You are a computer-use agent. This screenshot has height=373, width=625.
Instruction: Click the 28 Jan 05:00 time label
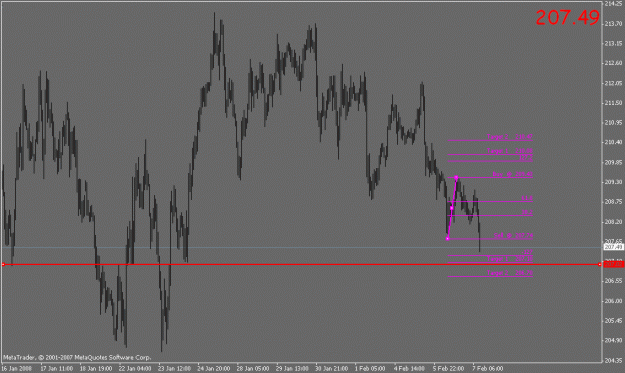[253, 369]
